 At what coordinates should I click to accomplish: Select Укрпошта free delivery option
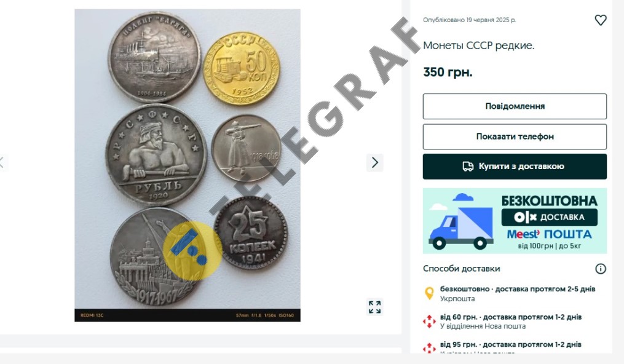518,293
